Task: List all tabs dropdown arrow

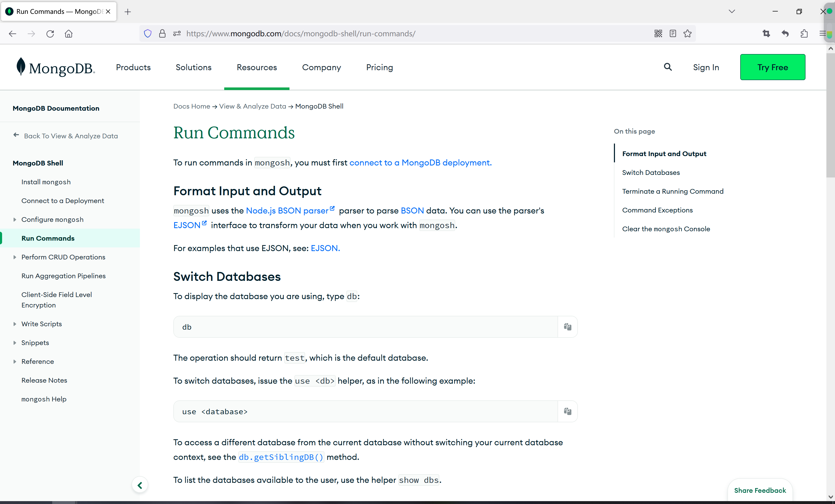Action: click(732, 11)
